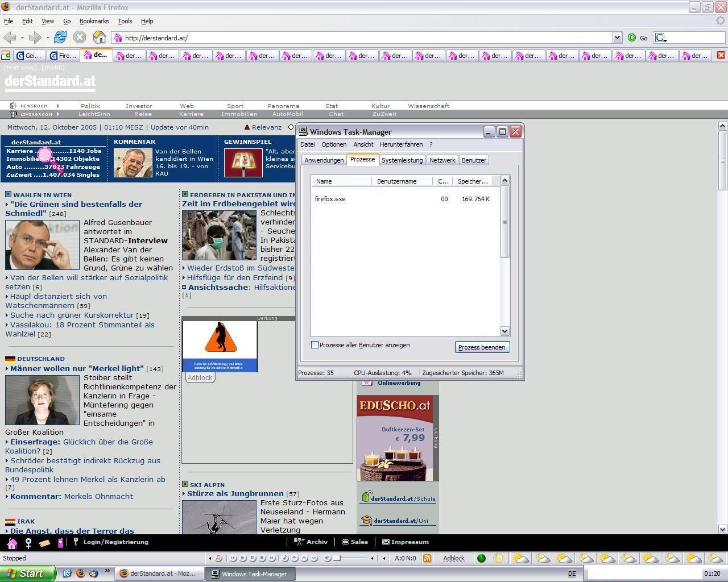Click the Pause button in status bar player
The image size is (728, 582).
[253, 558]
